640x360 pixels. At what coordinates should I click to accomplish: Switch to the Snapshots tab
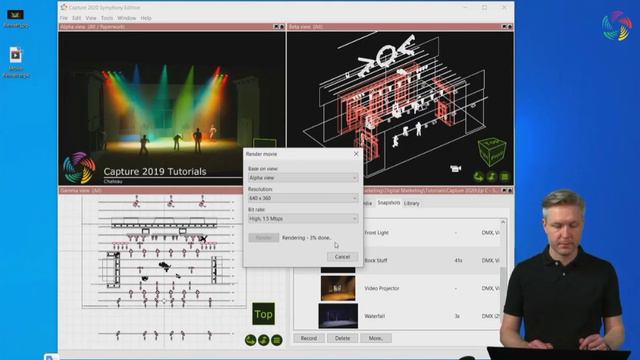[x=389, y=203]
